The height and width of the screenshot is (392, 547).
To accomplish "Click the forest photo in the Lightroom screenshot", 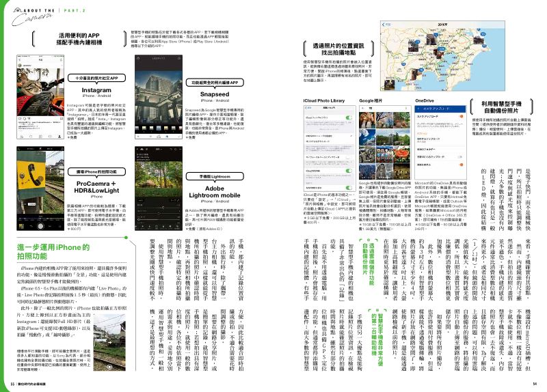I will click(159, 178).
